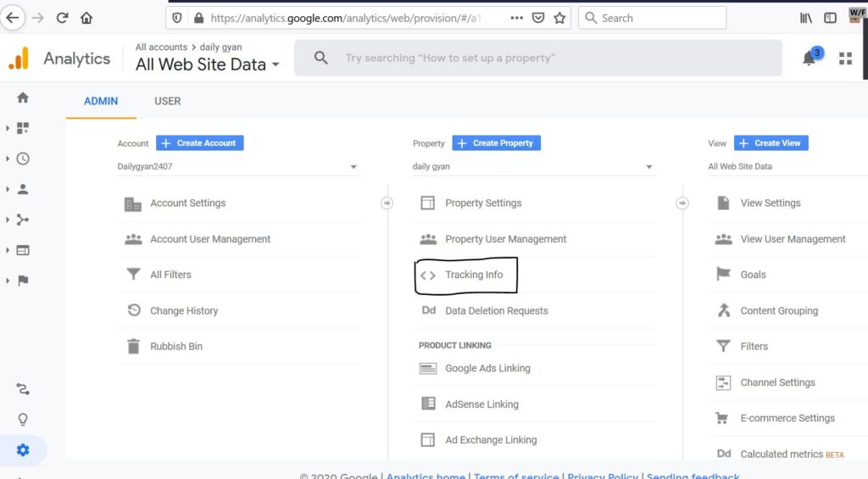Switch to the USER tab
The image size is (868, 479).
(167, 102)
